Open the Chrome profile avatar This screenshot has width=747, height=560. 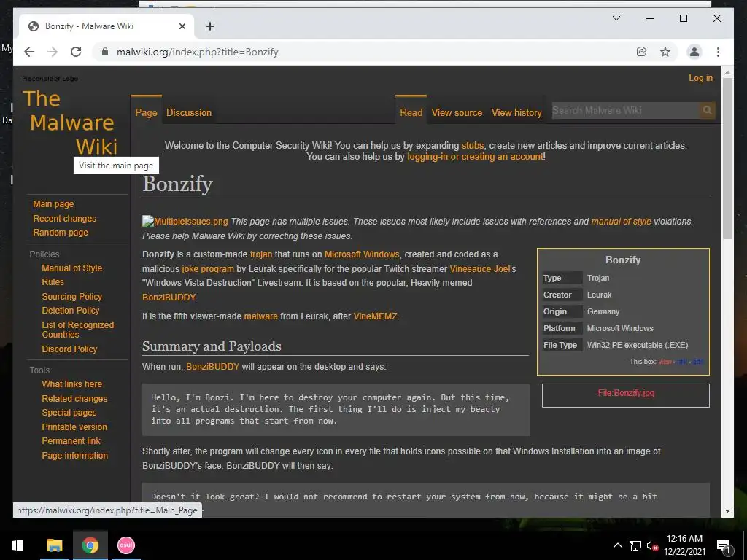[x=694, y=52]
